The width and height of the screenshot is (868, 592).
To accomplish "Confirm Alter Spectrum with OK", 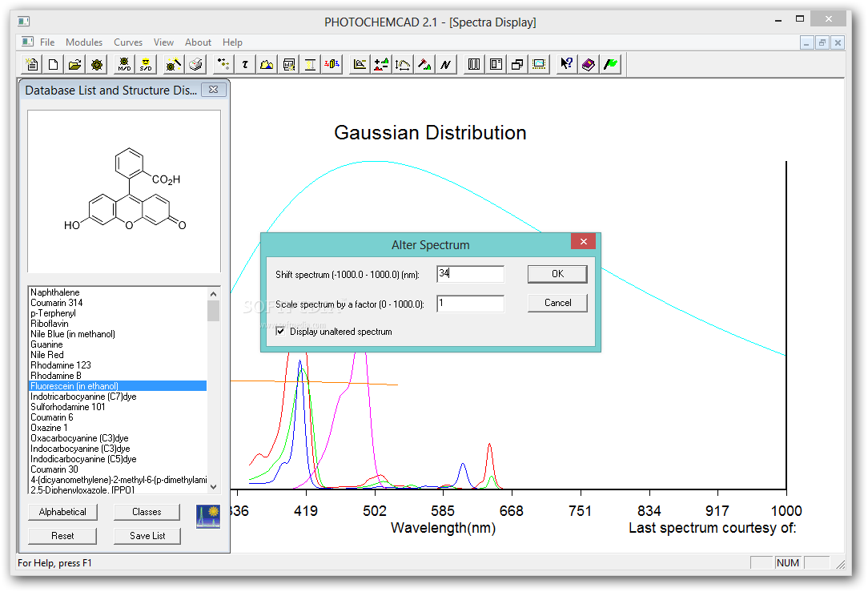I will pyautogui.click(x=557, y=274).
